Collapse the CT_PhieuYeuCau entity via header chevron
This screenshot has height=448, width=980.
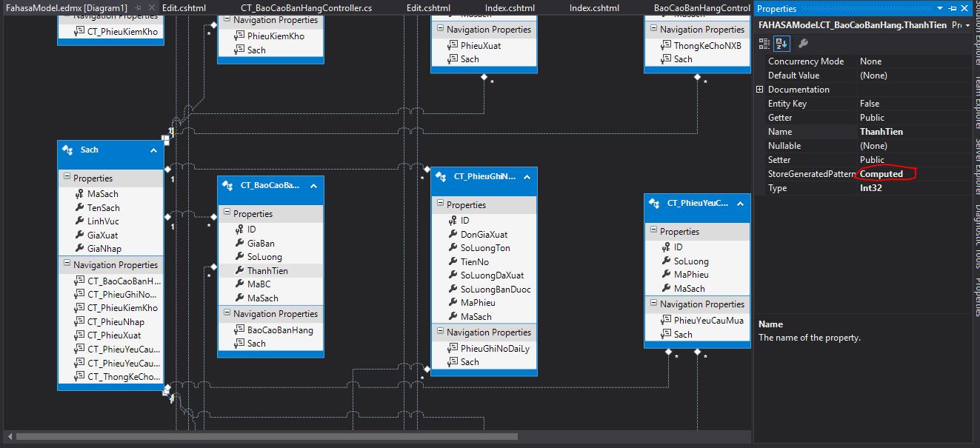(x=739, y=203)
